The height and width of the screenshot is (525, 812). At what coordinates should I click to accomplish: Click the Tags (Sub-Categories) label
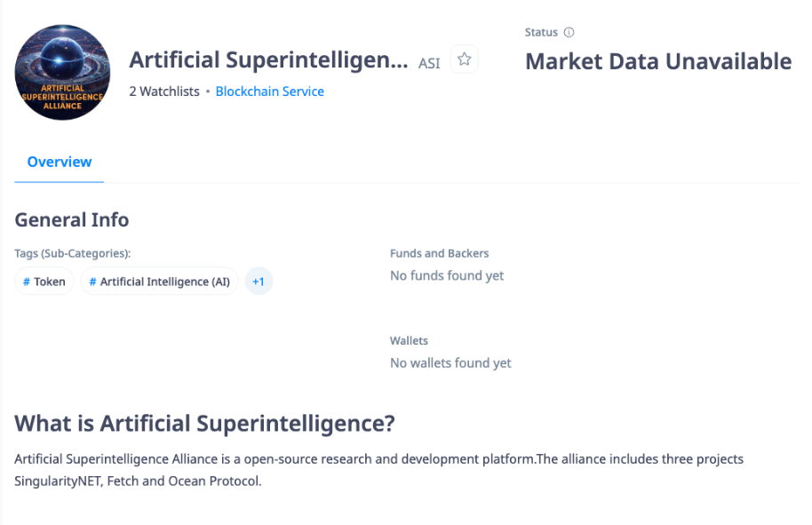point(73,253)
